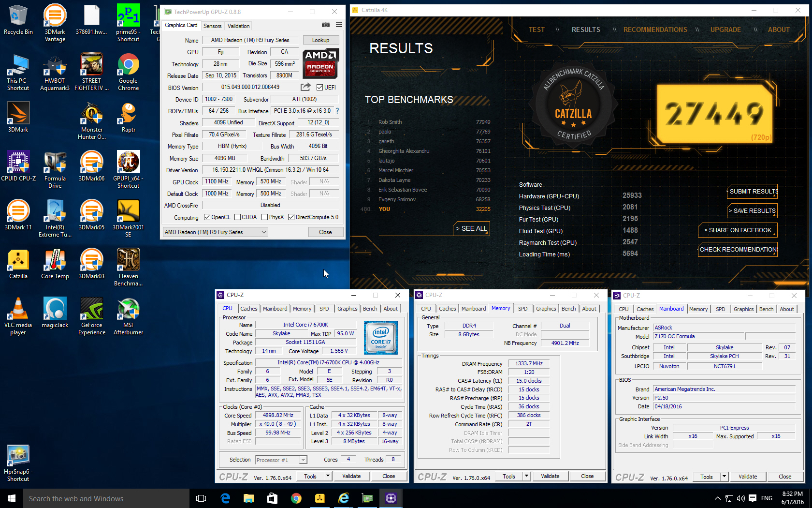Viewport: 812px width, 508px height.
Task: Click Validate in CPU-Z Memory window
Action: 550,476
